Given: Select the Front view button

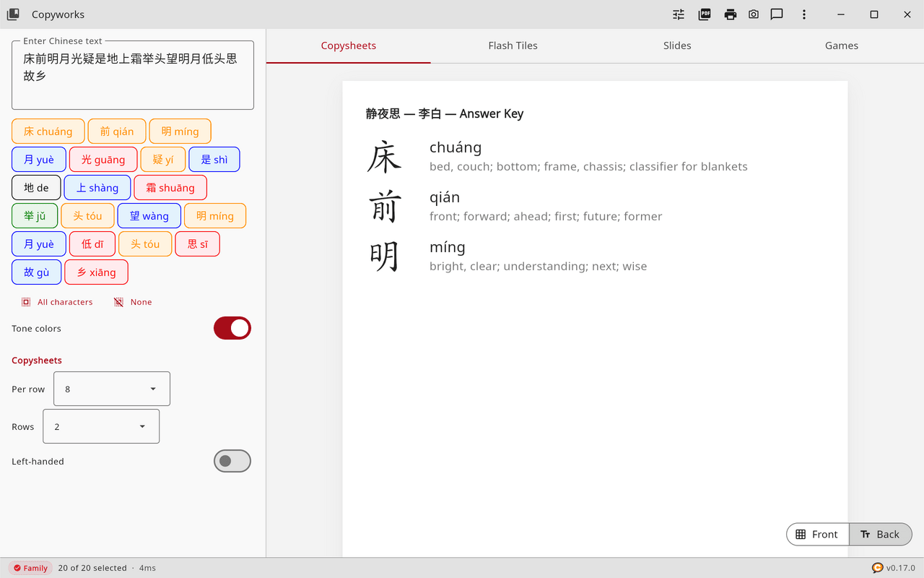Looking at the screenshot, I should pos(818,534).
